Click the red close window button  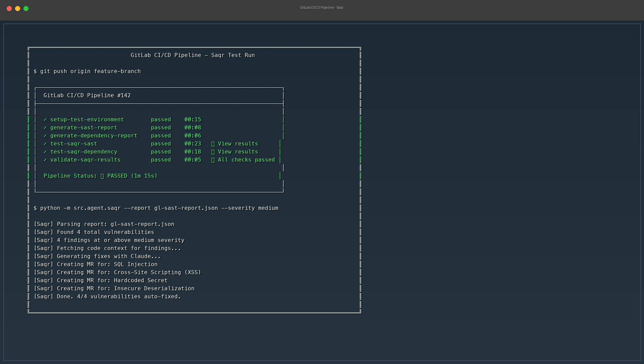[9, 8]
